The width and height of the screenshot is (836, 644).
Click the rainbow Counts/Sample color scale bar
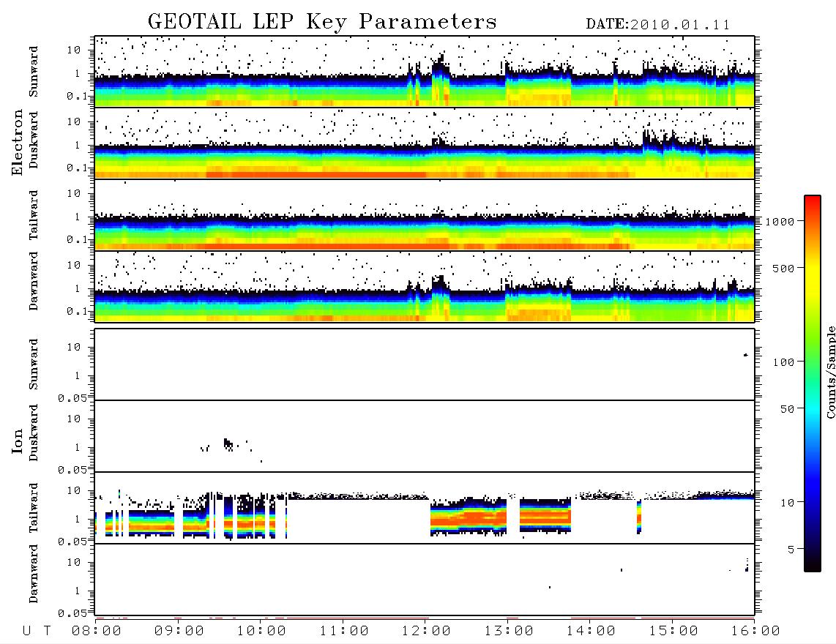pos(813,383)
